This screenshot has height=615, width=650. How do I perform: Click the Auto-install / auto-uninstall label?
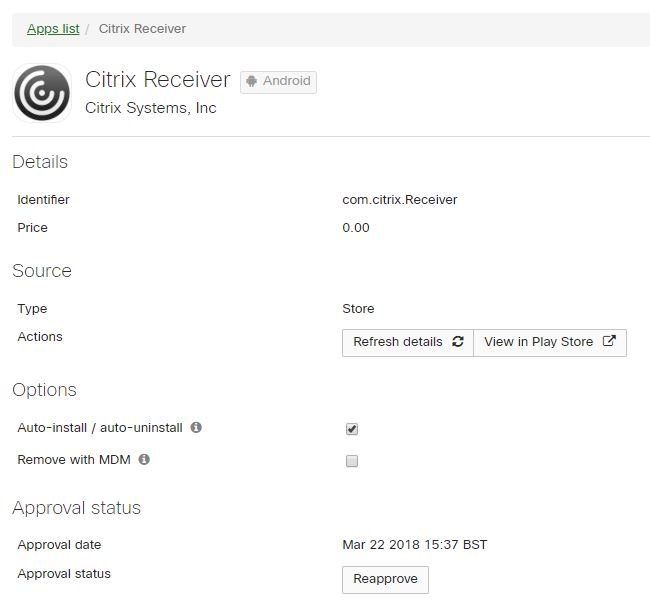tap(100, 428)
